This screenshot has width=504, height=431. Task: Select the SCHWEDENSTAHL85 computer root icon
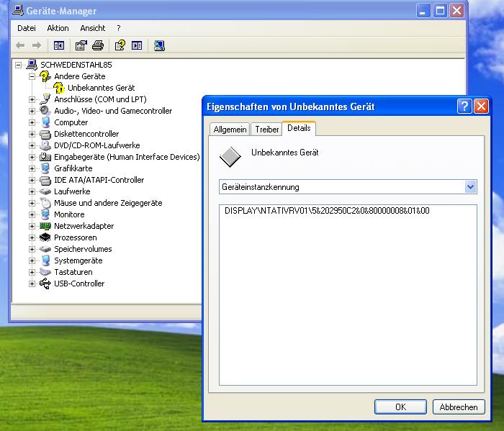click(32, 65)
